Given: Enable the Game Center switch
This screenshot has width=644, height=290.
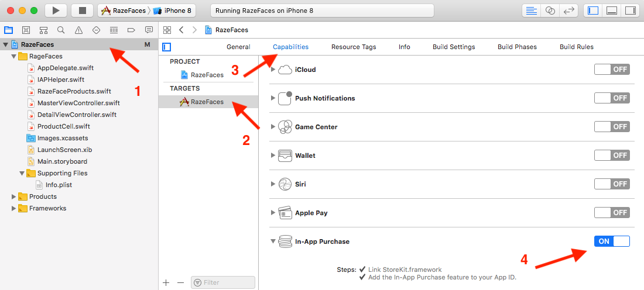Looking at the screenshot, I should pyautogui.click(x=612, y=127).
